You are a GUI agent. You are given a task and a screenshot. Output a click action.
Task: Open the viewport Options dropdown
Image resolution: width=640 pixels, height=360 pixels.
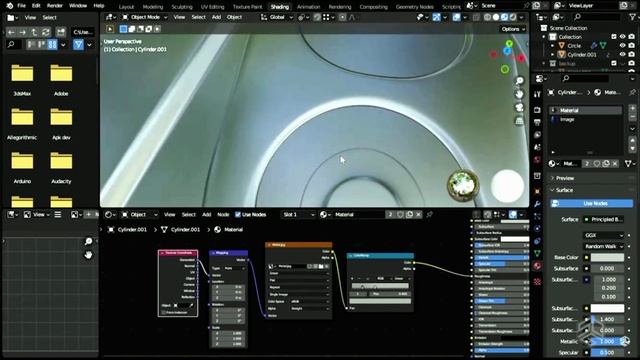point(513,29)
